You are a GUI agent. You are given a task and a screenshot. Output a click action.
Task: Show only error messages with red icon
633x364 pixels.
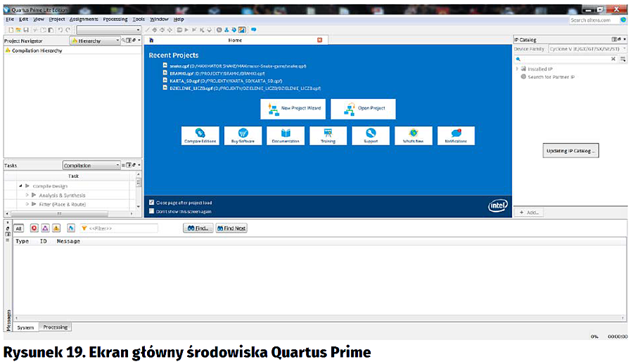(34, 228)
